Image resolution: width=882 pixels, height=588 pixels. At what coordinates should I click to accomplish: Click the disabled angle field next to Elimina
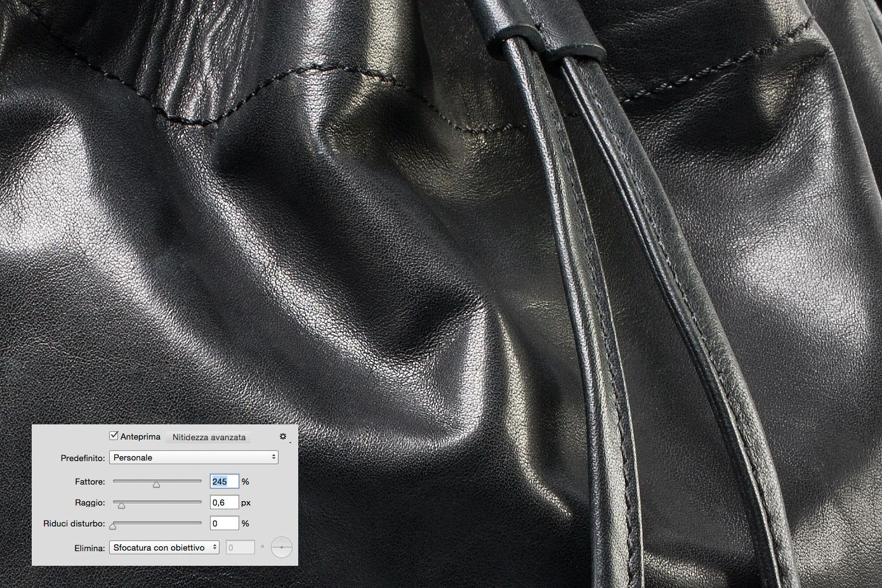240,547
